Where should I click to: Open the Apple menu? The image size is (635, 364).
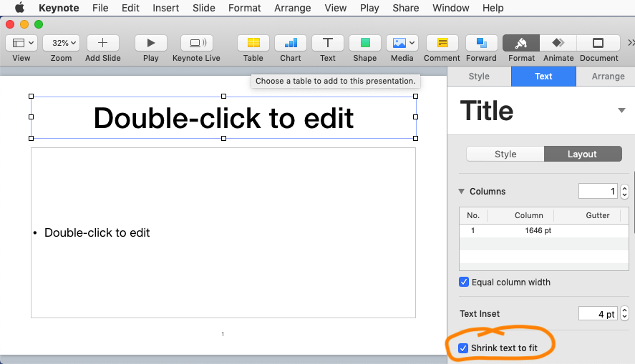[x=19, y=8]
